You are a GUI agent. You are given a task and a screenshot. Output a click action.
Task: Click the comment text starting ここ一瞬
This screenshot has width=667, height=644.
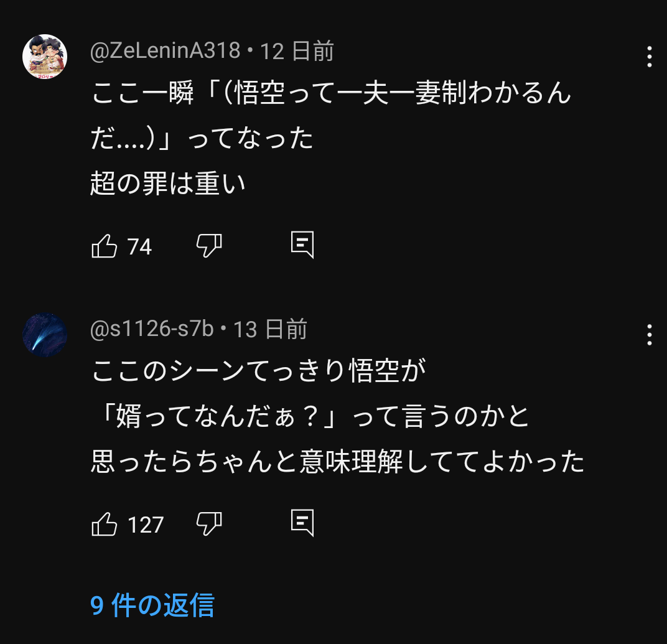[x=330, y=95]
